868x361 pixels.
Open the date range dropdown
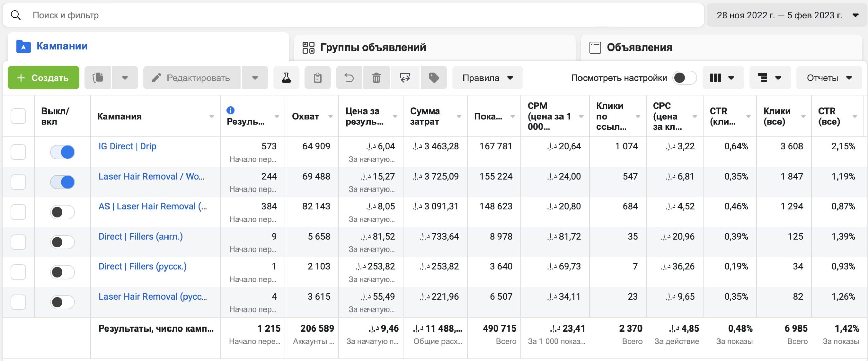coord(786,15)
